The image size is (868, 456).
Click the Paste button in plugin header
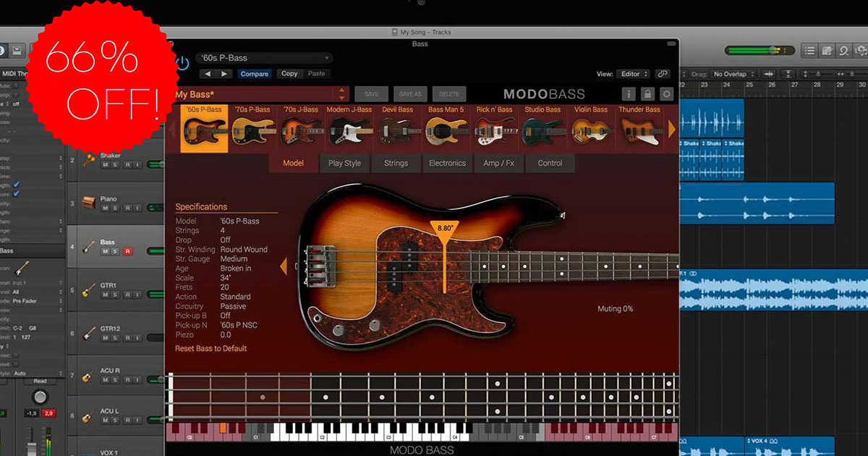[316, 74]
